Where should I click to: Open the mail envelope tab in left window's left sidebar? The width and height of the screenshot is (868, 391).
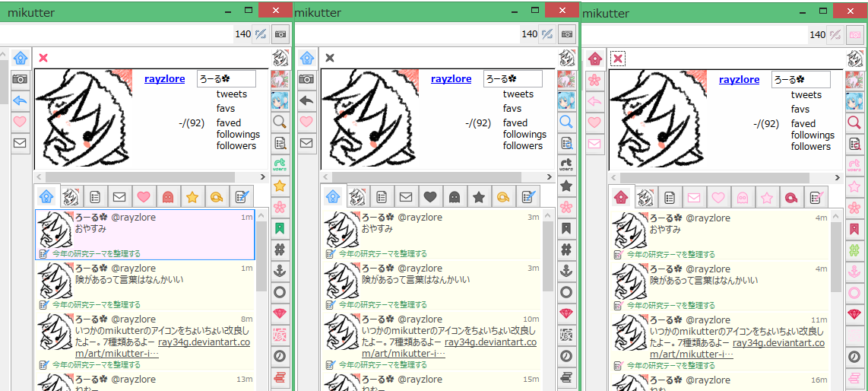pos(20,143)
